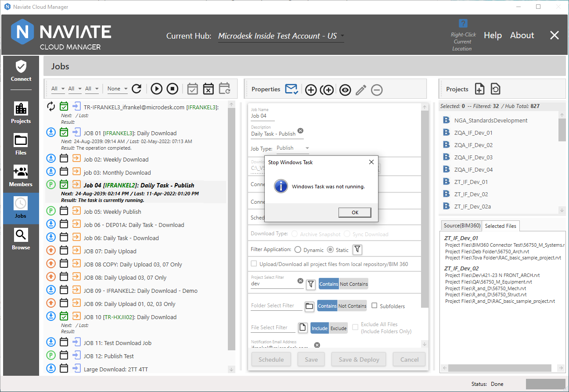Image resolution: width=569 pixels, height=392 pixels.
Task: Run the selected job with play icon
Action: pos(156,89)
